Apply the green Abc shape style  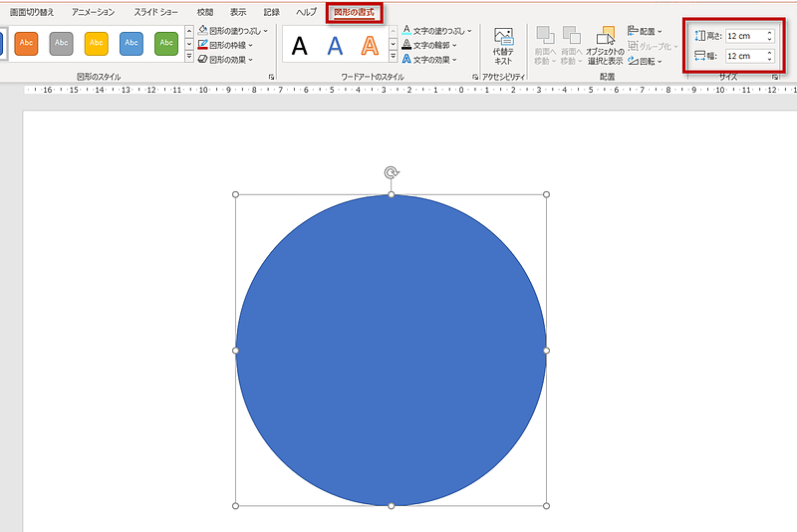click(166, 43)
